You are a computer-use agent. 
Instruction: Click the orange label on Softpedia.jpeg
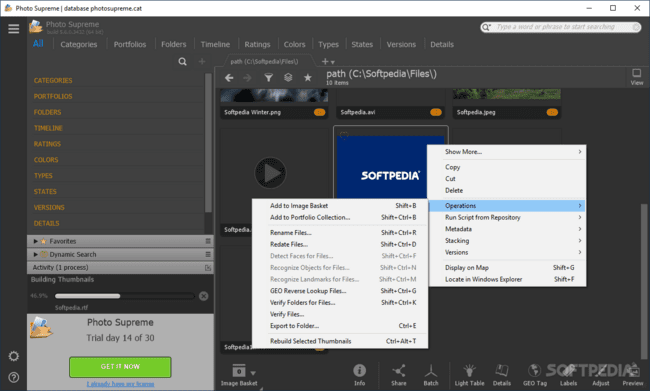pos(552,112)
